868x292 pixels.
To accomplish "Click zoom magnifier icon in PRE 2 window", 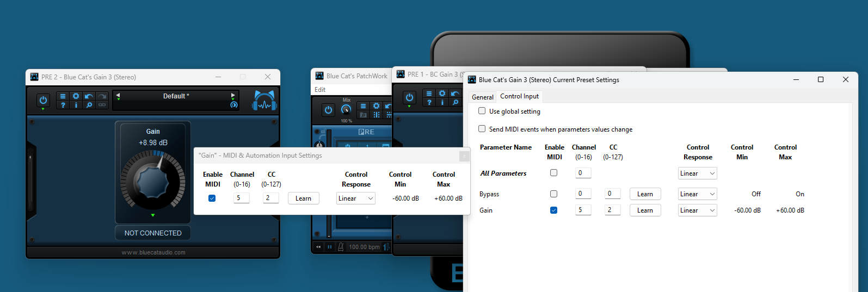I will point(89,105).
